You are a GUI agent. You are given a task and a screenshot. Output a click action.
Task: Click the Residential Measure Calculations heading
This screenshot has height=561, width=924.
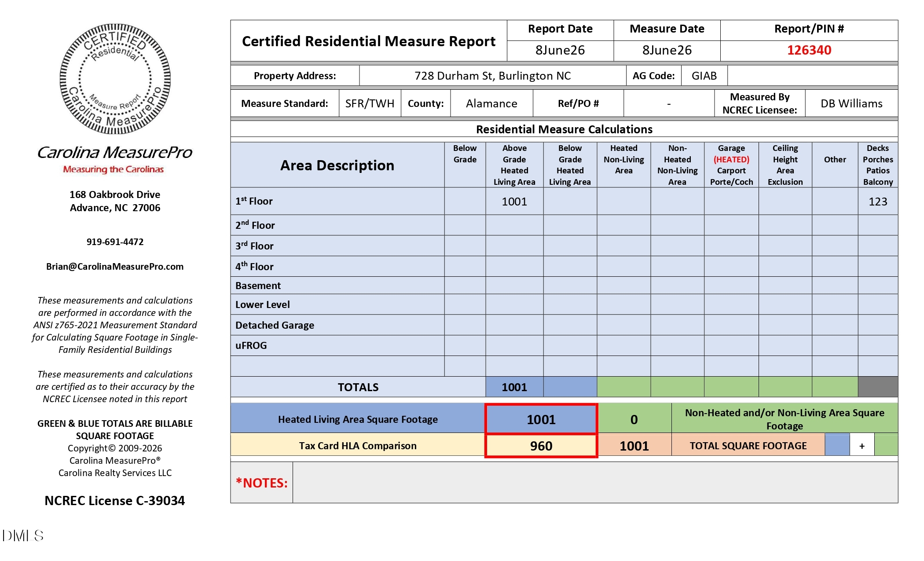pyautogui.click(x=564, y=129)
